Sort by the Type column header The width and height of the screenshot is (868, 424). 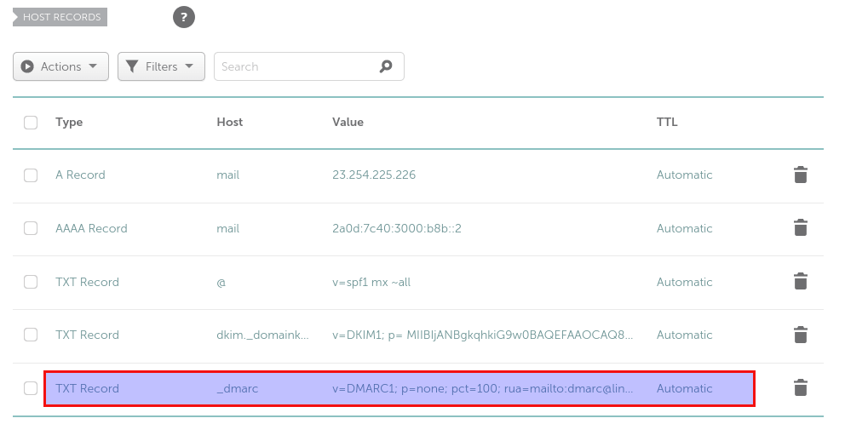pos(69,122)
